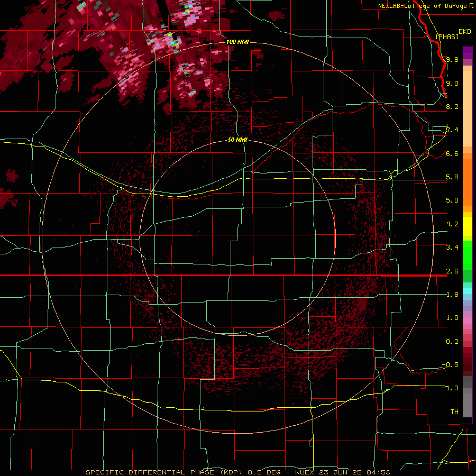Image resolution: width=476 pixels, height=476 pixels.
Task: Click the "50 NMI" range ring label
Action: (x=237, y=140)
